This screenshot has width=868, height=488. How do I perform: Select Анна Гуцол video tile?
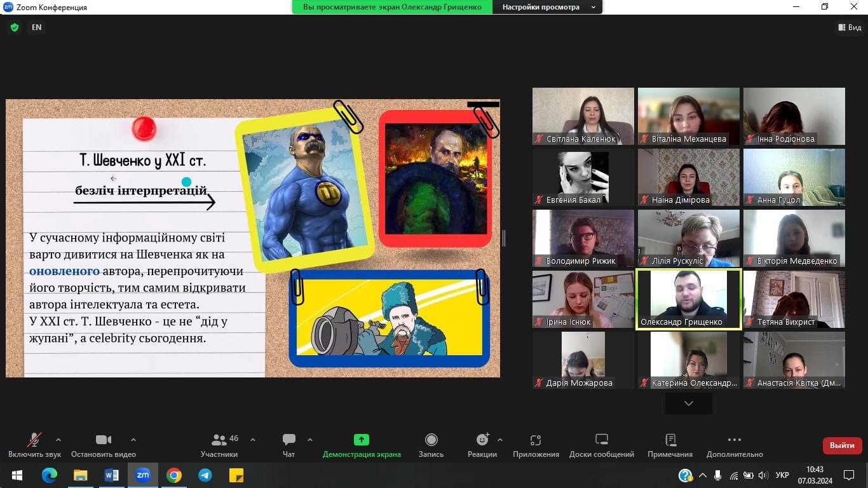tap(794, 177)
